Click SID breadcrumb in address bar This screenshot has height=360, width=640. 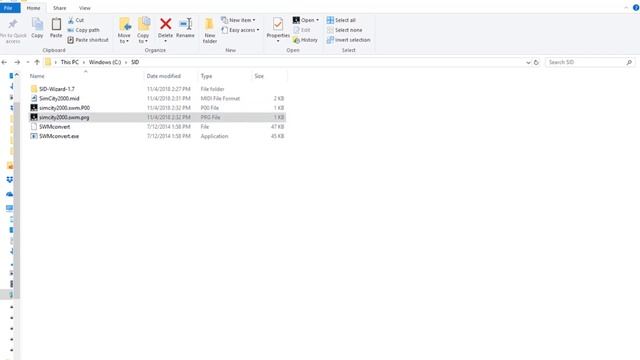(x=135, y=62)
